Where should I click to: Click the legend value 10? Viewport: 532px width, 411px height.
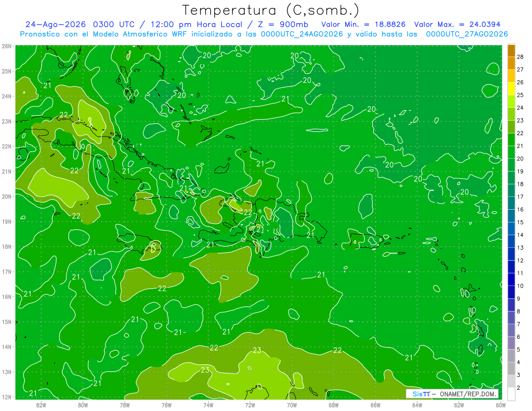tap(520, 286)
